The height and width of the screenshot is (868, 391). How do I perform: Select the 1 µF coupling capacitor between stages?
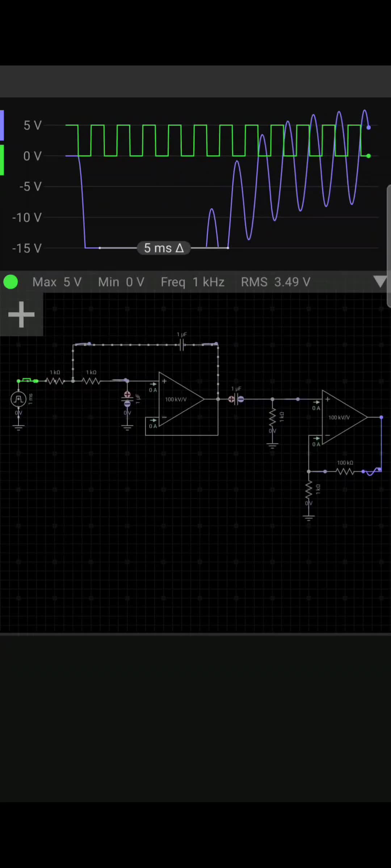236,399
